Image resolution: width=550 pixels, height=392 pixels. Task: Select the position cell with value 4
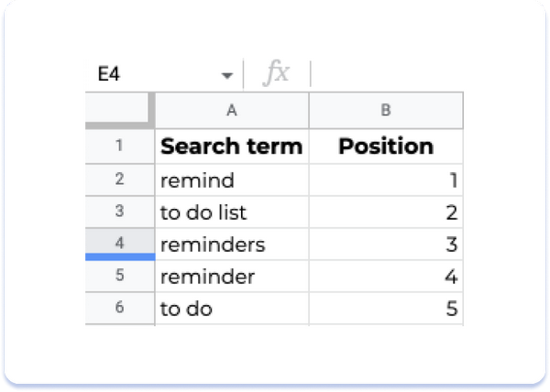pos(386,276)
